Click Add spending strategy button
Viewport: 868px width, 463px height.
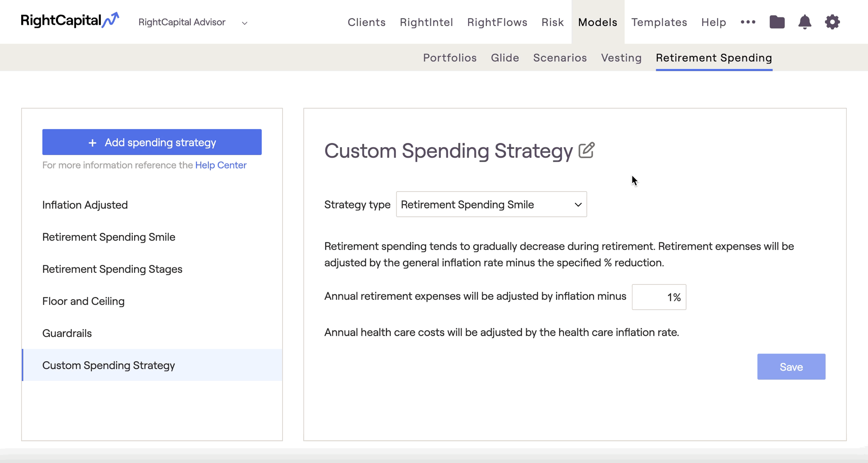(x=152, y=142)
